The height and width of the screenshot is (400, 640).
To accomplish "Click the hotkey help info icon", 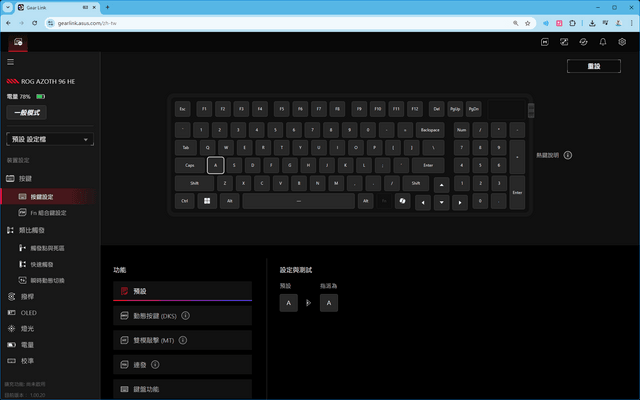I will pos(568,155).
